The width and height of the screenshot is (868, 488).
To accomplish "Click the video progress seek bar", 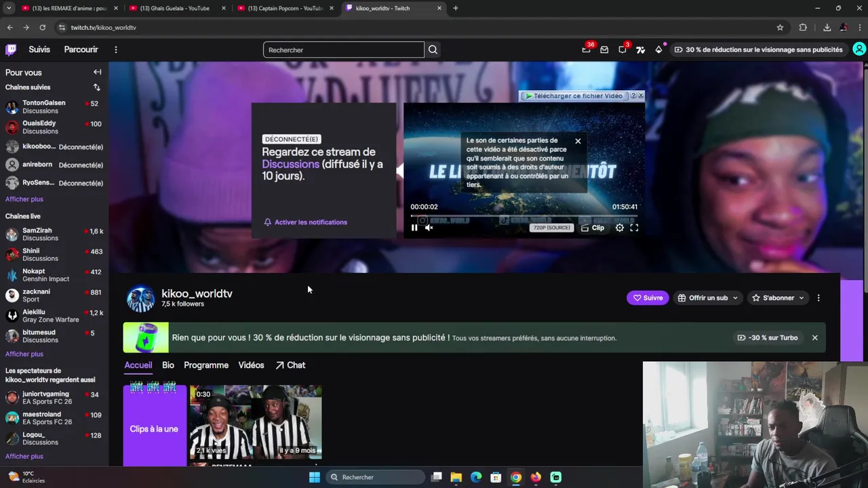I will pyautogui.click(x=524, y=216).
